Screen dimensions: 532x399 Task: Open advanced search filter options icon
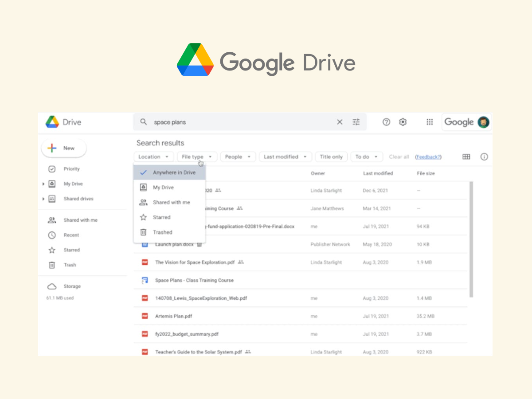point(356,122)
